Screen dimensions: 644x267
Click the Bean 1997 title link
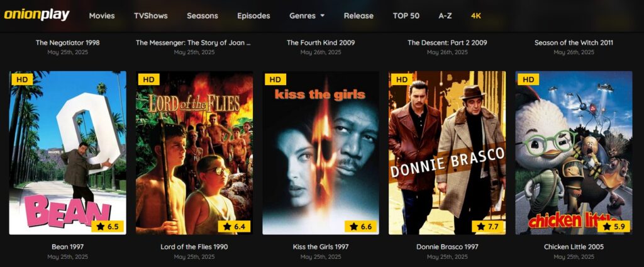coord(68,247)
